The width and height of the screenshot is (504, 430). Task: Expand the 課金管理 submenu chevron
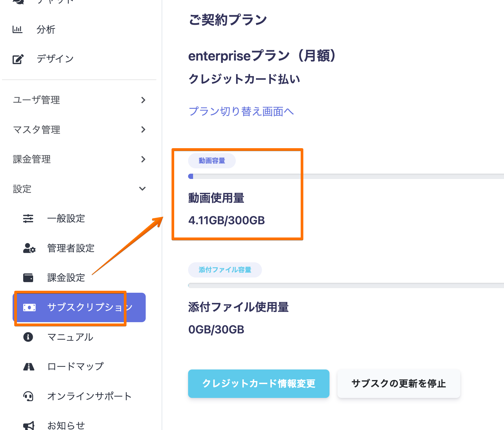(143, 159)
